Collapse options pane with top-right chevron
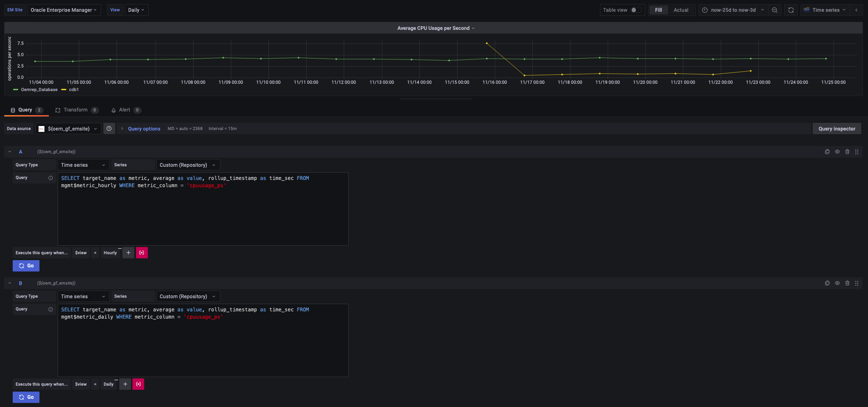The height and width of the screenshot is (407, 868). [856, 10]
